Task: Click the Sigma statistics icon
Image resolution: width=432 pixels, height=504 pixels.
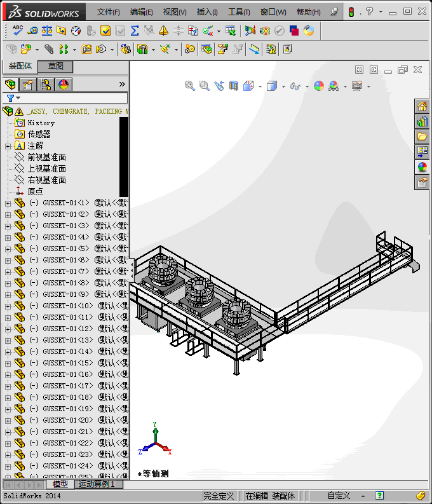Action: coord(135,31)
